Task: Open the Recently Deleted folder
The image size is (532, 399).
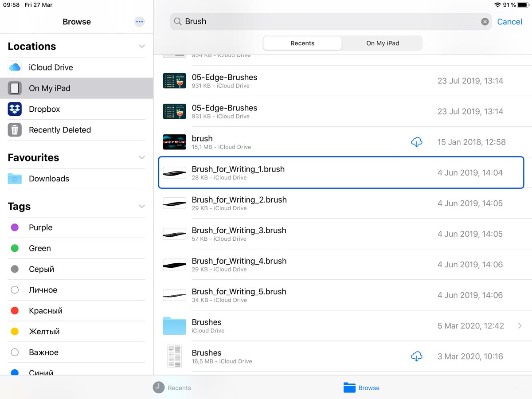Action: 59,129
